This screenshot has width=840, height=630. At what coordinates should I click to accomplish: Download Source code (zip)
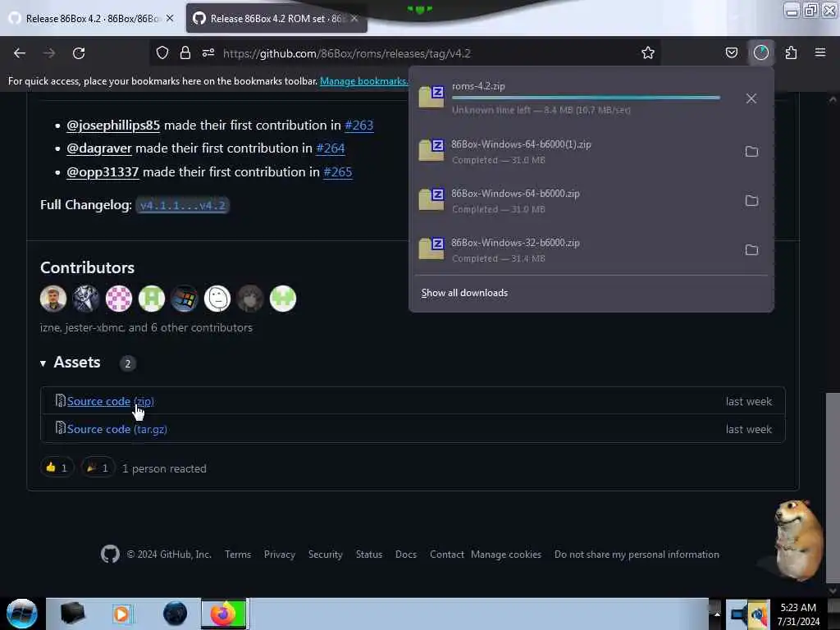tap(111, 401)
